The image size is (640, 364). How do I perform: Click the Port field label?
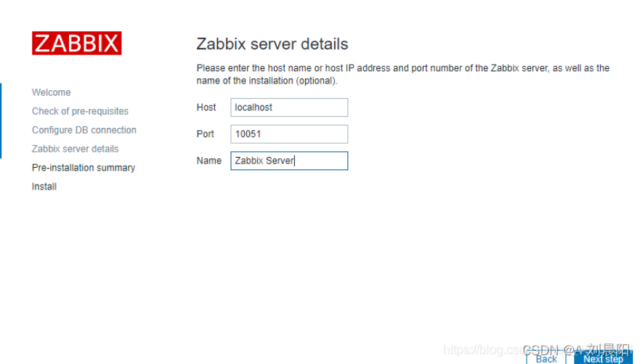(x=206, y=134)
